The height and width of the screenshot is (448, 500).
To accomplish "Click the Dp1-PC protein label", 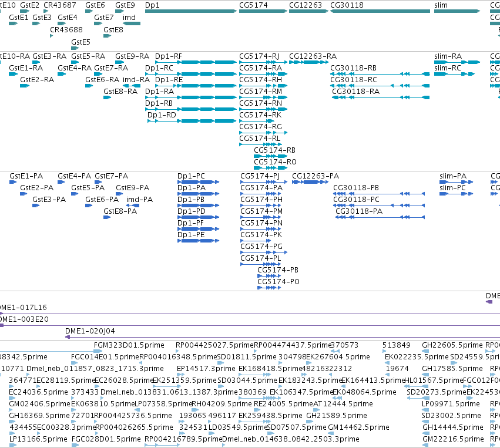I will tap(191, 176).
